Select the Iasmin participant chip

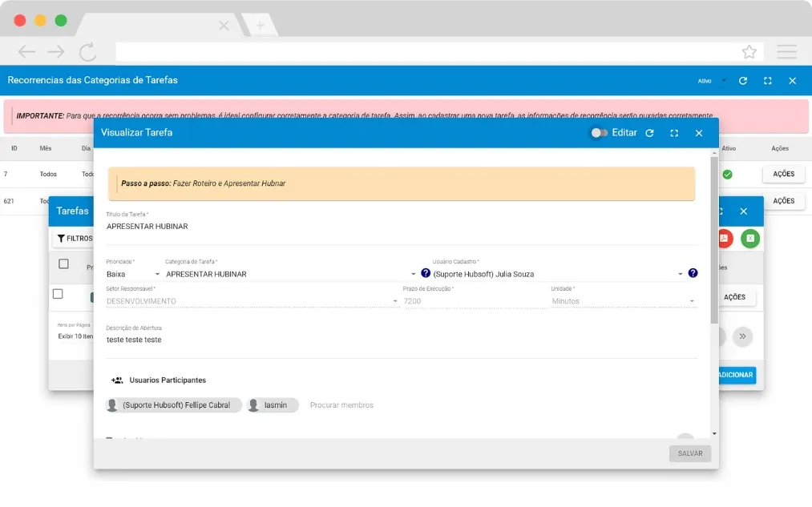point(273,405)
